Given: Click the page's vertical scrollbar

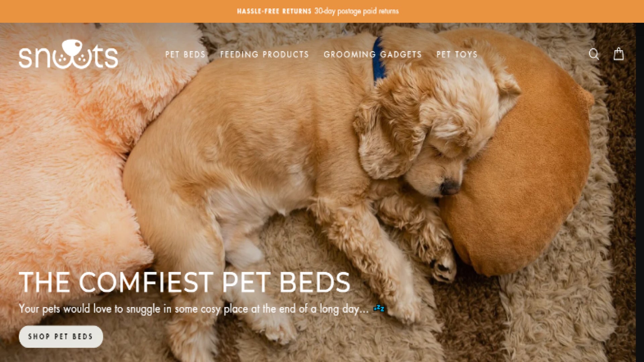Looking at the screenshot, I should coord(640,192).
